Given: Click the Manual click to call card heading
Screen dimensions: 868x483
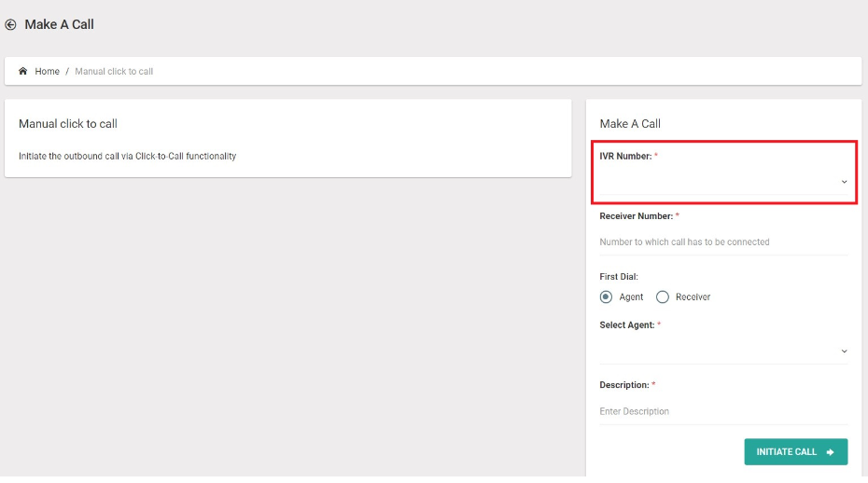Looking at the screenshot, I should [x=68, y=124].
